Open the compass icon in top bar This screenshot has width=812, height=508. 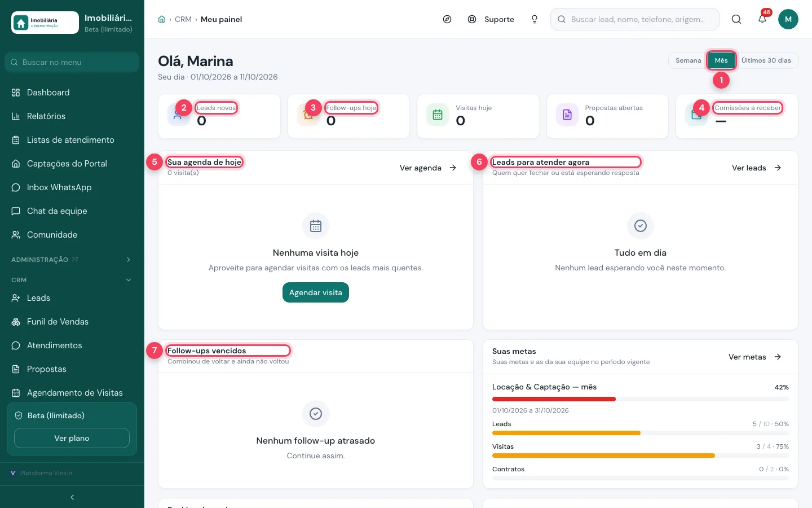tap(447, 19)
